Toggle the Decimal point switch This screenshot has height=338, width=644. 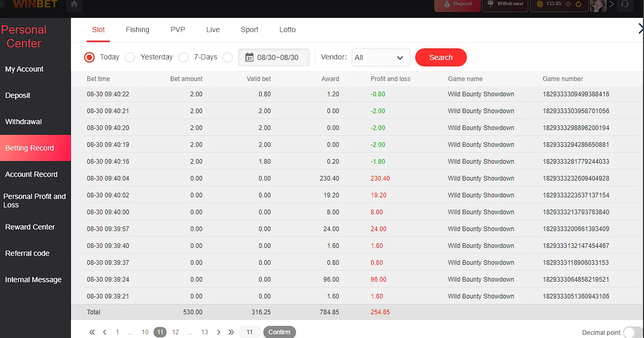[632, 333]
